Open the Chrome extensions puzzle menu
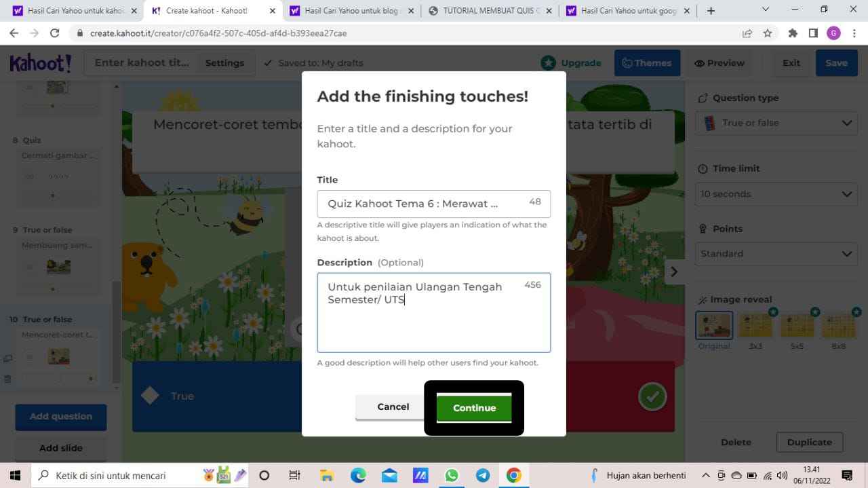 pyautogui.click(x=793, y=33)
